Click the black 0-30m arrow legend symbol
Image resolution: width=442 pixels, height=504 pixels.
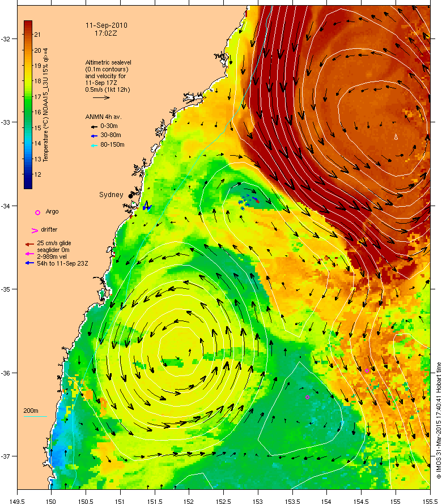point(94,127)
